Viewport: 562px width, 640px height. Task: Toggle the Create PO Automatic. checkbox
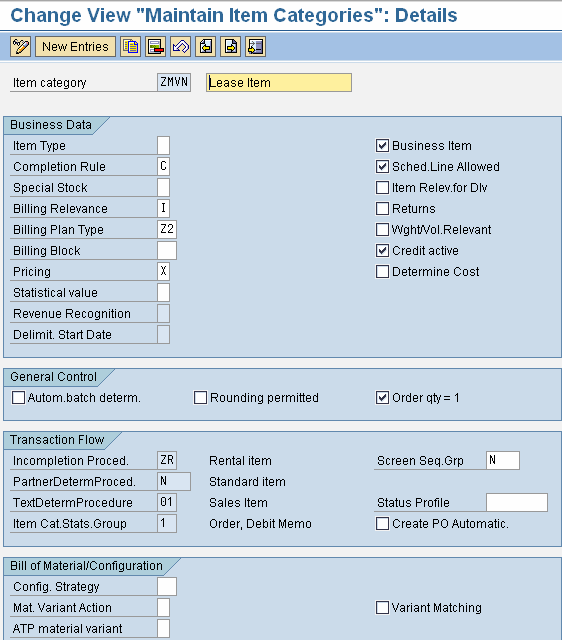coord(382,523)
